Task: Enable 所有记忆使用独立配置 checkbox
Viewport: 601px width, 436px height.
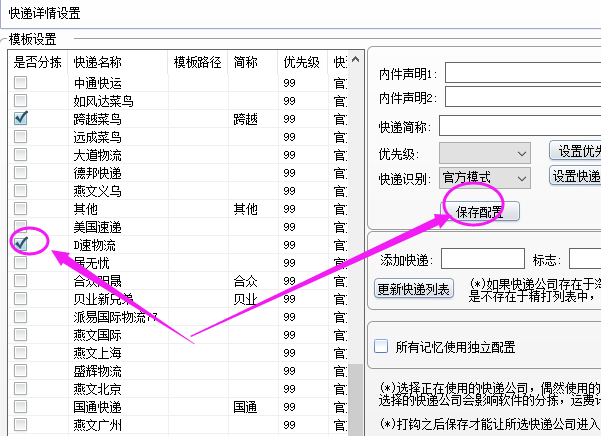Action: [380, 347]
